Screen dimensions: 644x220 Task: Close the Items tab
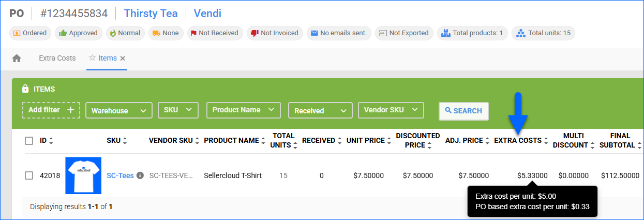coord(123,58)
